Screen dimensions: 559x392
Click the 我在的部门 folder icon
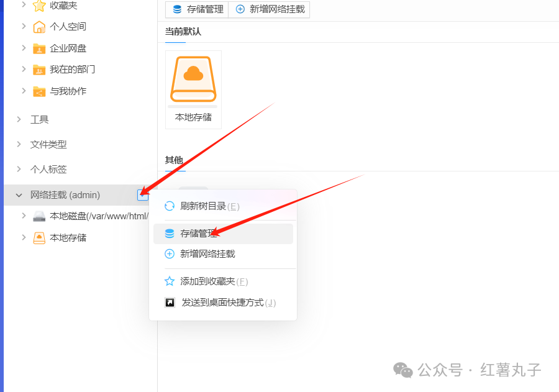(39, 70)
